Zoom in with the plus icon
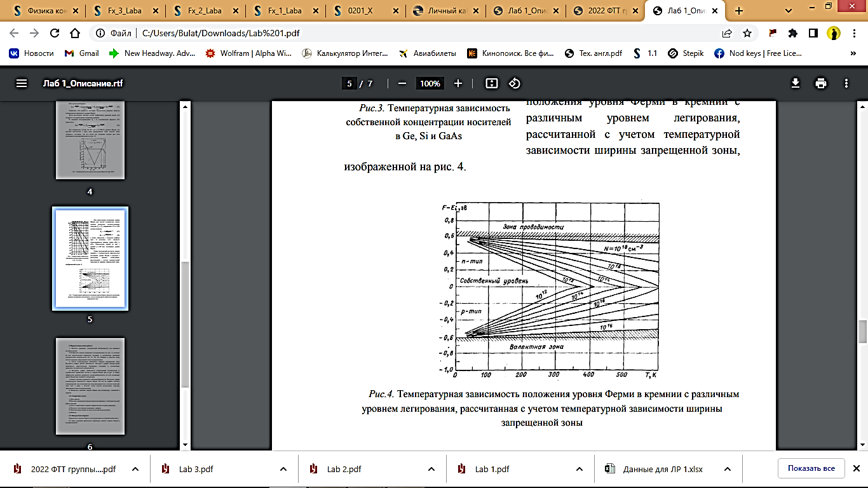 coord(458,83)
